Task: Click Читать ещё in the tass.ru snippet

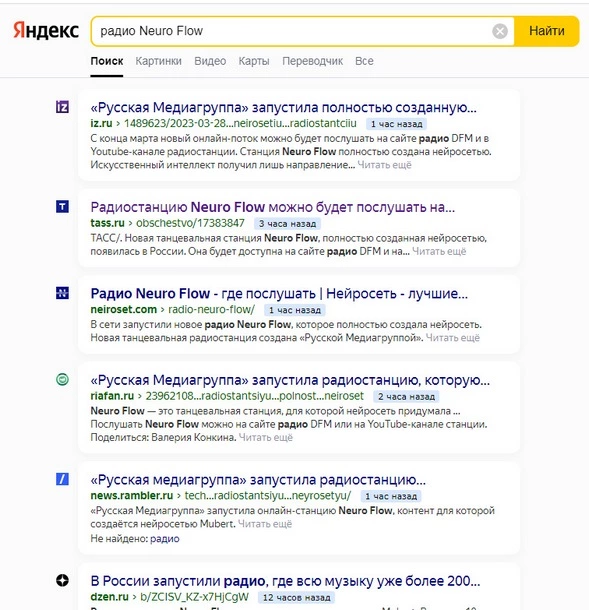Action: 439,251
